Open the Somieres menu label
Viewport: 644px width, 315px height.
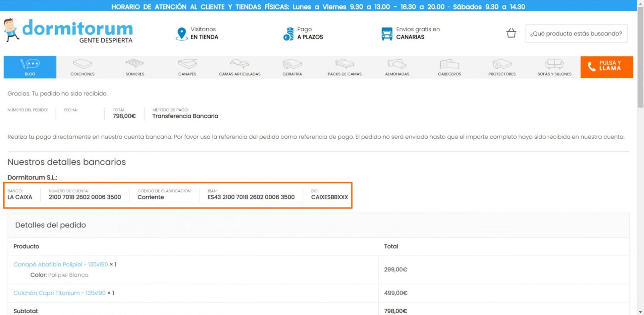[135, 74]
